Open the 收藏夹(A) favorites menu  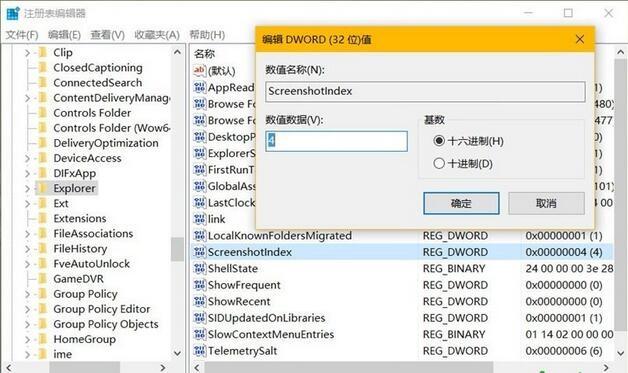point(157,35)
